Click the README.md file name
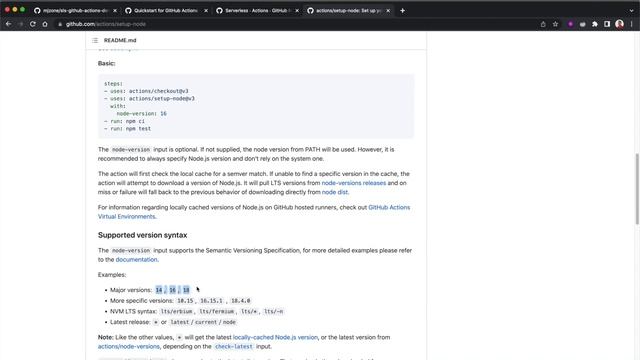The width and height of the screenshot is (640, 360). click(x=120, y=40)
